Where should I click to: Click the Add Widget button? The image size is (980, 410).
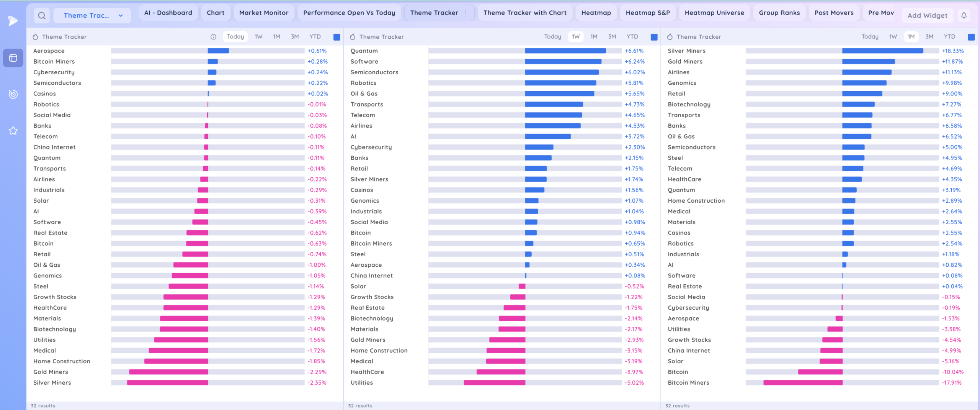pos(927,16)
